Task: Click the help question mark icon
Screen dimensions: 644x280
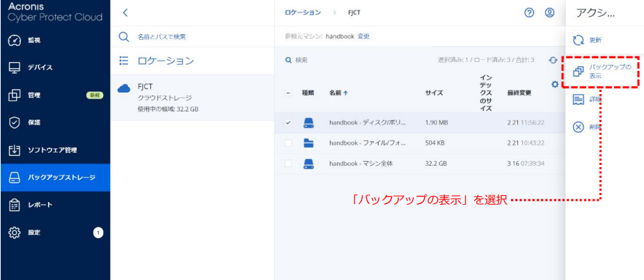Action: click(x=529, y=13)
